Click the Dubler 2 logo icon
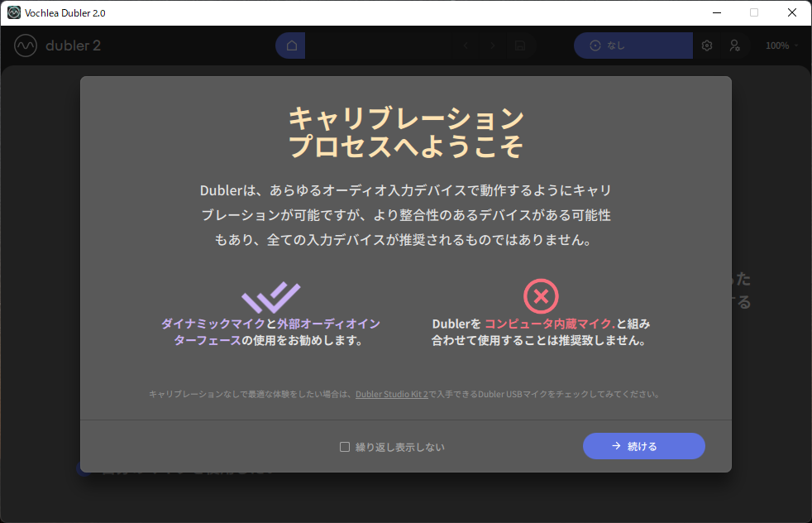812x523 pixels. pos(26,46)
